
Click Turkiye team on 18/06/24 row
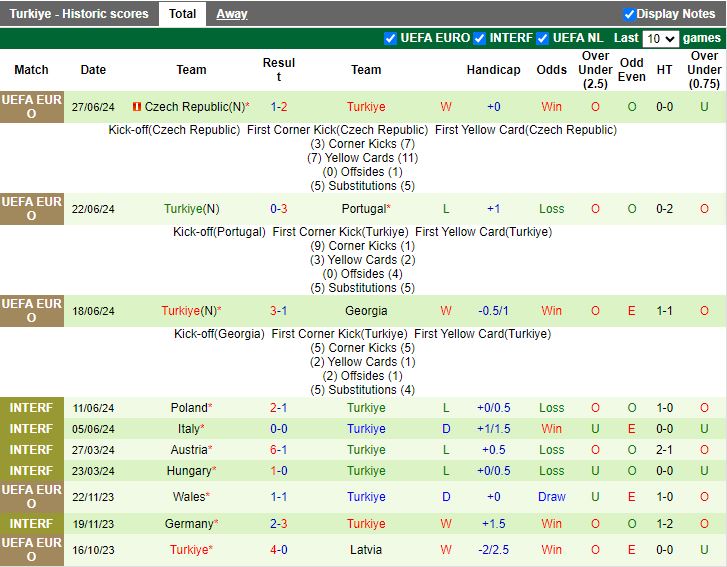pyautogui.click(x=191, y=311)
